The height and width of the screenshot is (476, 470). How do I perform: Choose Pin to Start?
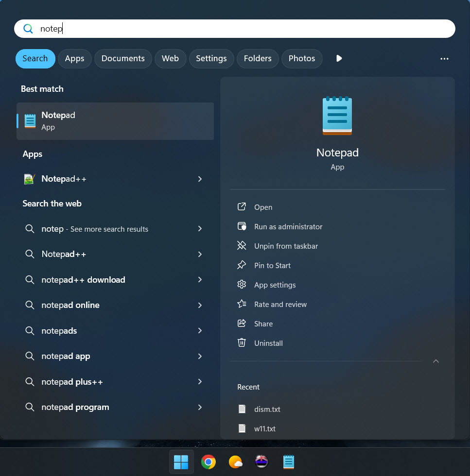point(272,266)
